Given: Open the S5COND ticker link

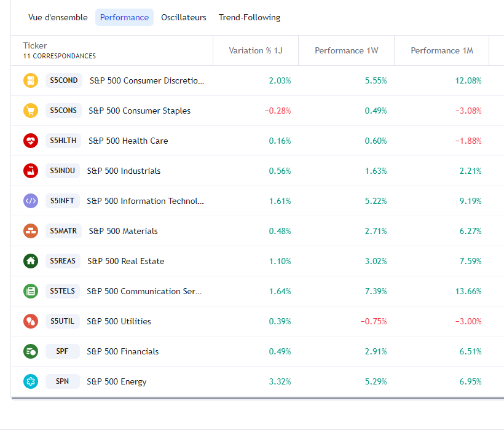Looking at the screenshot, I should click(64, 80).
